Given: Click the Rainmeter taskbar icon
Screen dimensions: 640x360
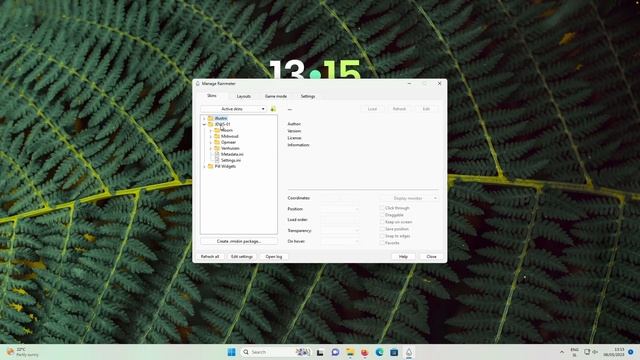Looking at the screenshot, I should [x=409, y=352].
